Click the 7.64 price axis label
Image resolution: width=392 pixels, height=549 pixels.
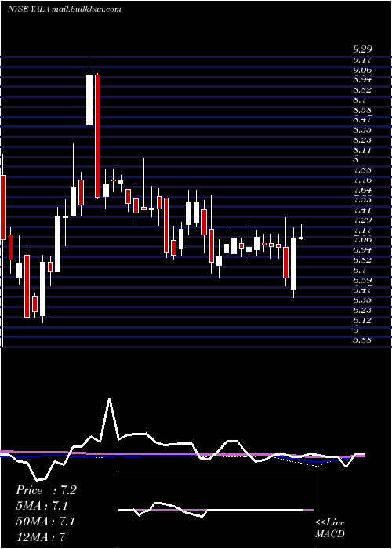click(x=362, y=191)
